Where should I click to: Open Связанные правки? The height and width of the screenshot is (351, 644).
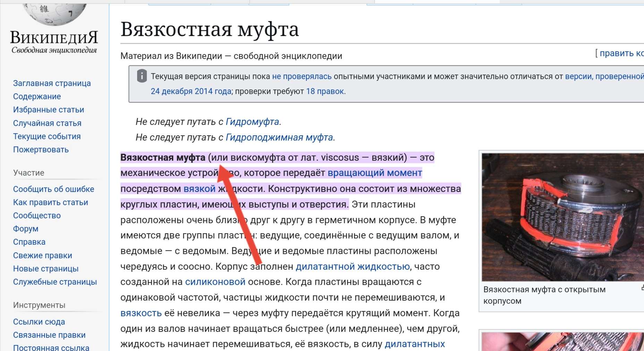49,335
